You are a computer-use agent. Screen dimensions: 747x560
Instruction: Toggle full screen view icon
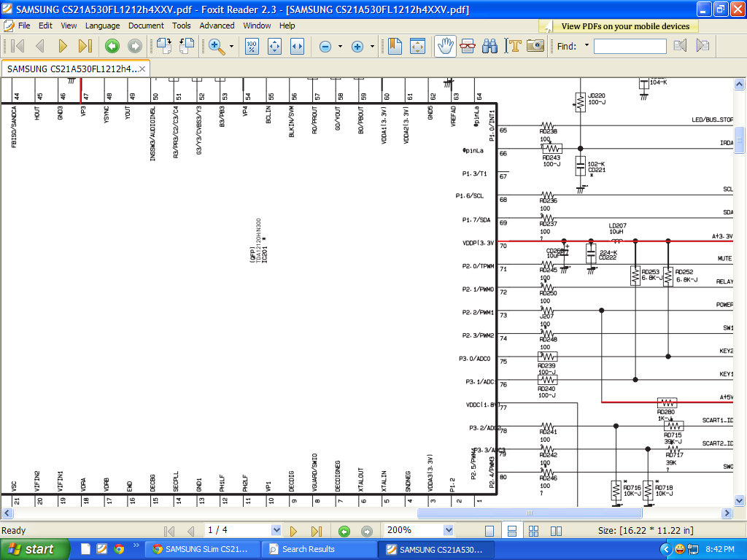418,46
